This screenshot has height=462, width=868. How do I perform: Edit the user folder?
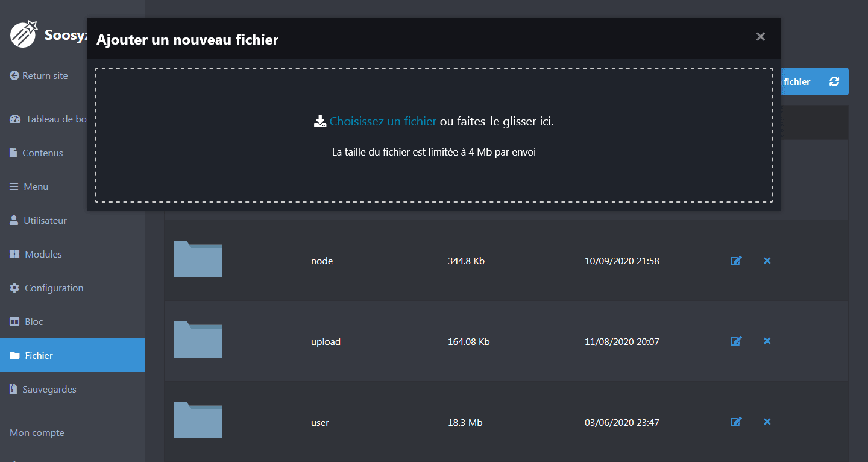736,422
